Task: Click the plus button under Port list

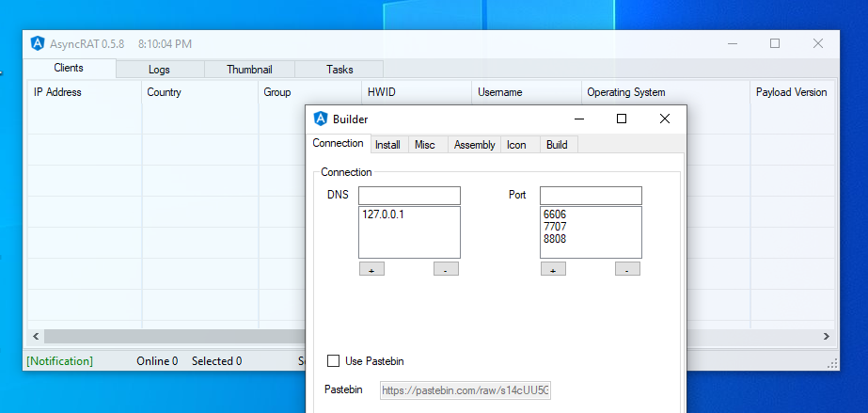Action: point(552,269)
